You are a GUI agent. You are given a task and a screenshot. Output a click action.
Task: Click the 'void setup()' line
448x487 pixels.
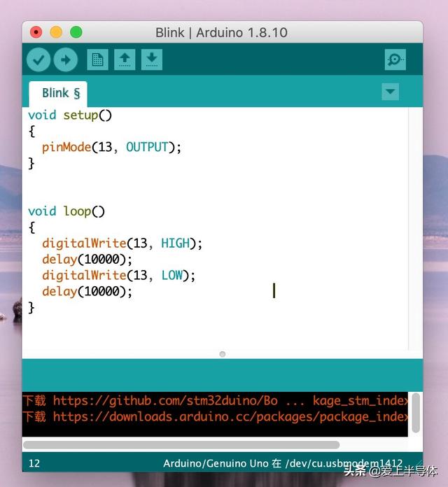click(70, 115)
